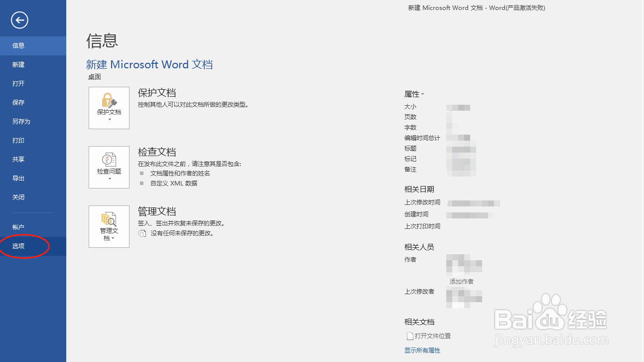Click the 备注 property label

click(410, 170)
